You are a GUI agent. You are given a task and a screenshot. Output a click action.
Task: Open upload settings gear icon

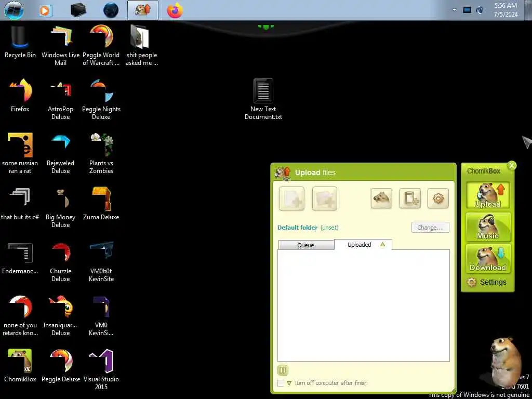click(x=438, y=198)
